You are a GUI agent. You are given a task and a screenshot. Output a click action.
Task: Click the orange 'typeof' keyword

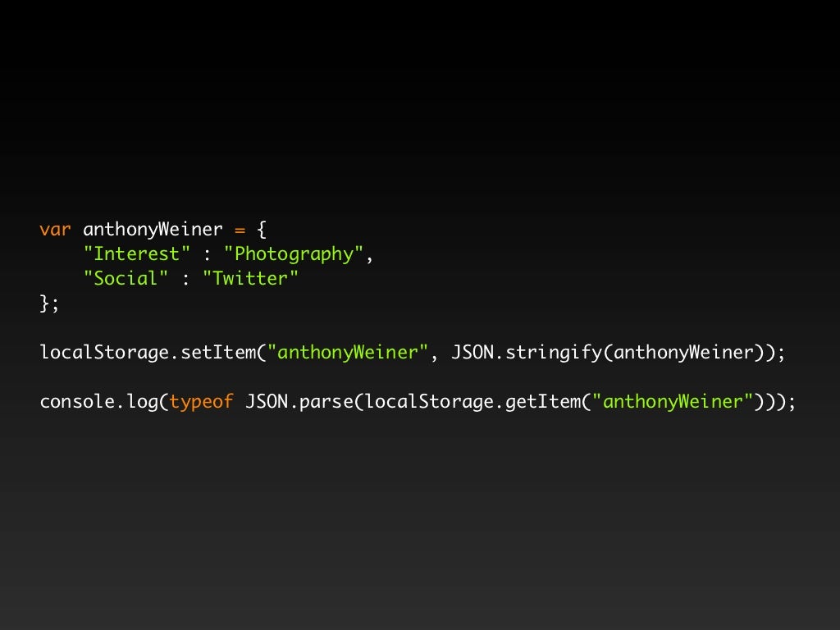pos(202,402)
